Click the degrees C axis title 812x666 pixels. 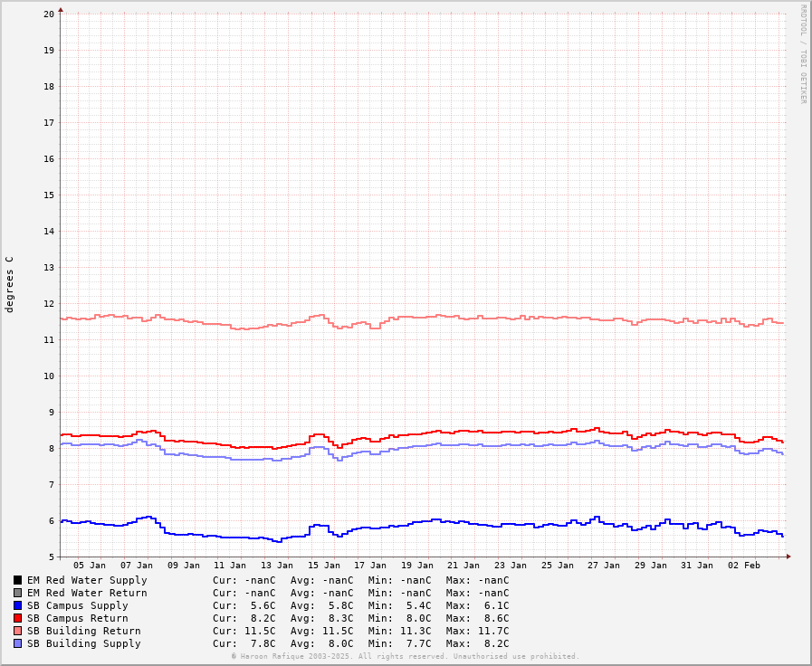(x=10, y=284)
